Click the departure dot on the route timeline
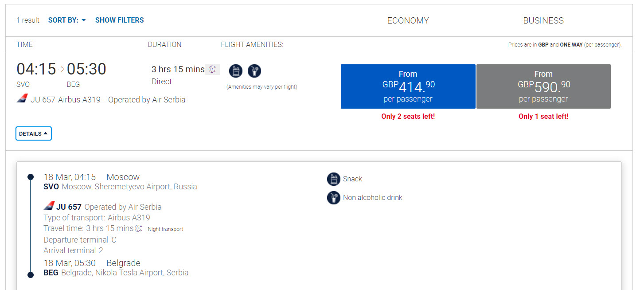 [x=31, y=177]
